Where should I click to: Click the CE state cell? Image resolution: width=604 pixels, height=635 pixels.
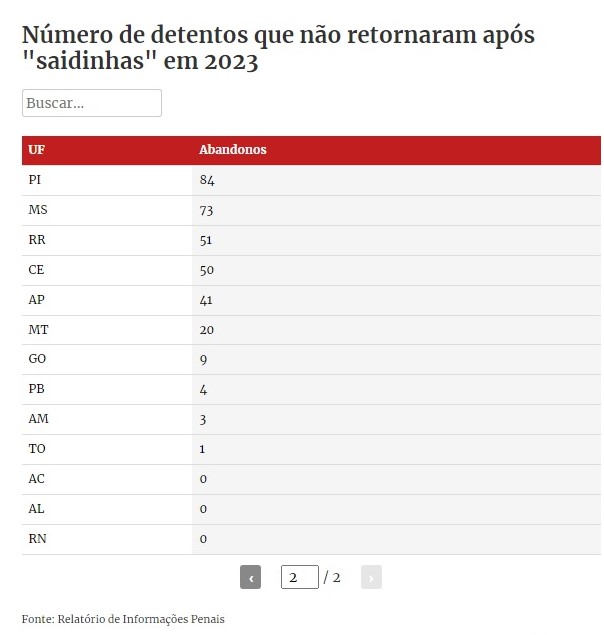pyautogui.click(x=37, y=270)
